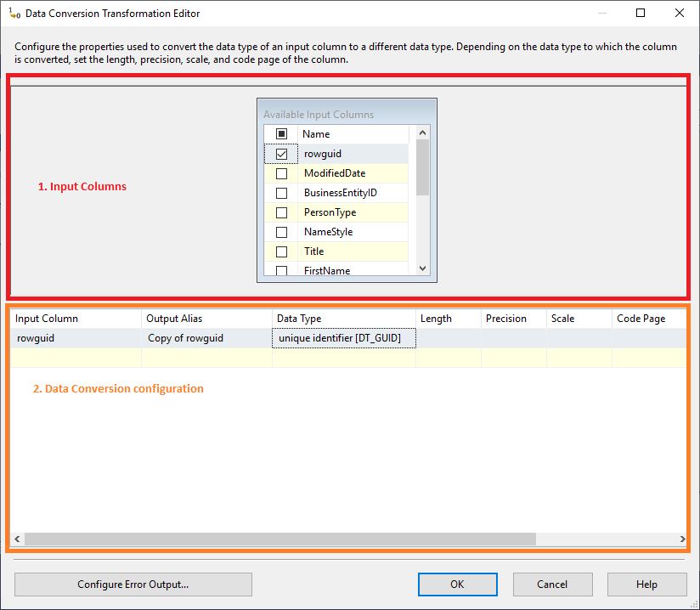The width and height of the screenshot is (700, 610).
Task: Uncheck the rowguid input column
Action: (281, 154)
